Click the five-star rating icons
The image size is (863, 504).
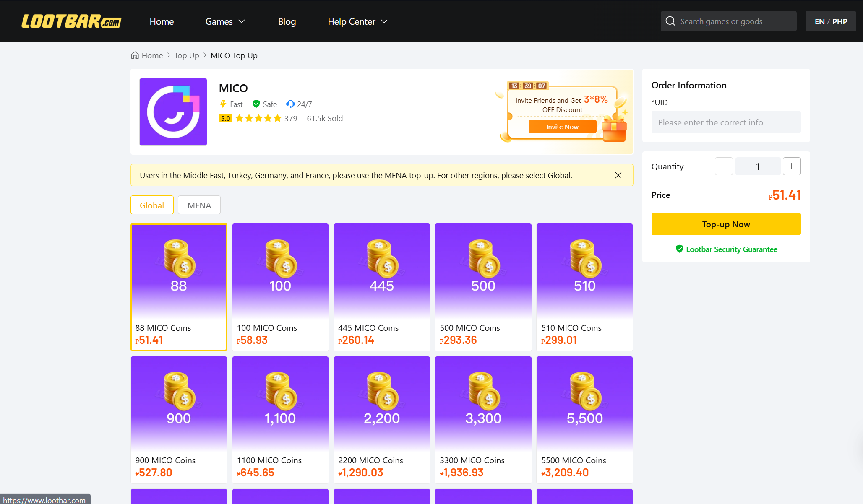[258, 118]
